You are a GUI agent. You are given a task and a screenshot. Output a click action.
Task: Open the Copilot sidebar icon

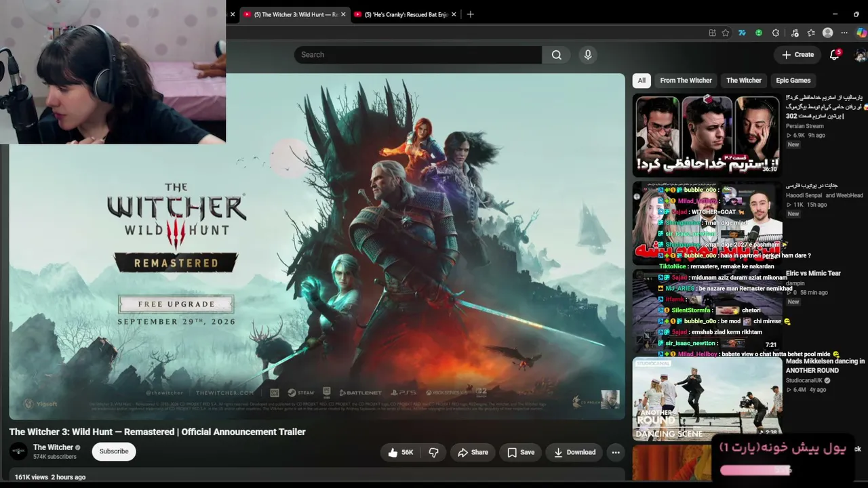click(861, 33)
